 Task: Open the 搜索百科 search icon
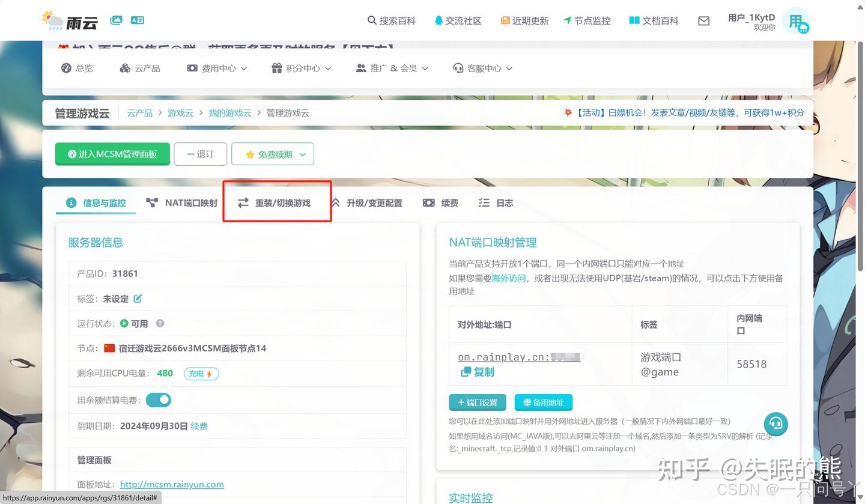(372, 20)
